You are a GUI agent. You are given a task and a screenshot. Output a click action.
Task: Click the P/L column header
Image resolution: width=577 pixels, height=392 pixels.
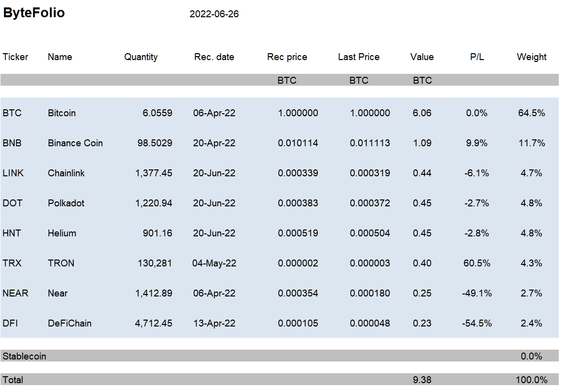coord(477,57)
